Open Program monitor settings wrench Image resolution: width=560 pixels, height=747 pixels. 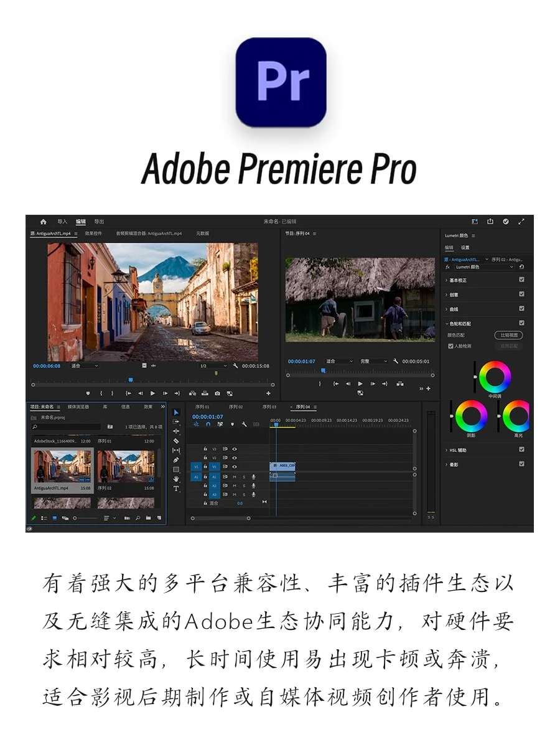396,361
